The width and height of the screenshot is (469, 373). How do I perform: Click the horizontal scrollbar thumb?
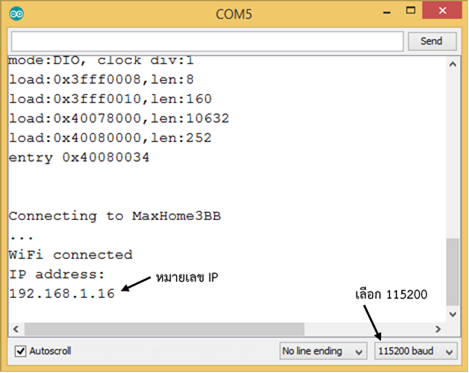164,329
